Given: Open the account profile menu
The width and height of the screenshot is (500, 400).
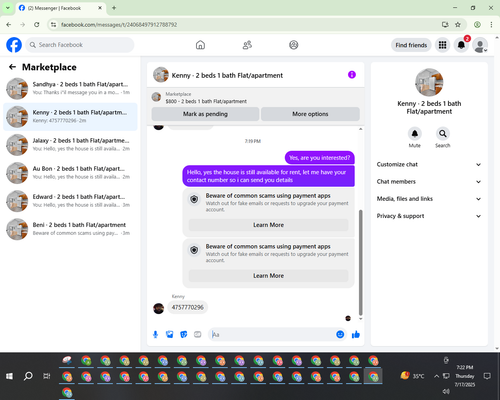Looking at the screenshot, I should tap(480, 45).
